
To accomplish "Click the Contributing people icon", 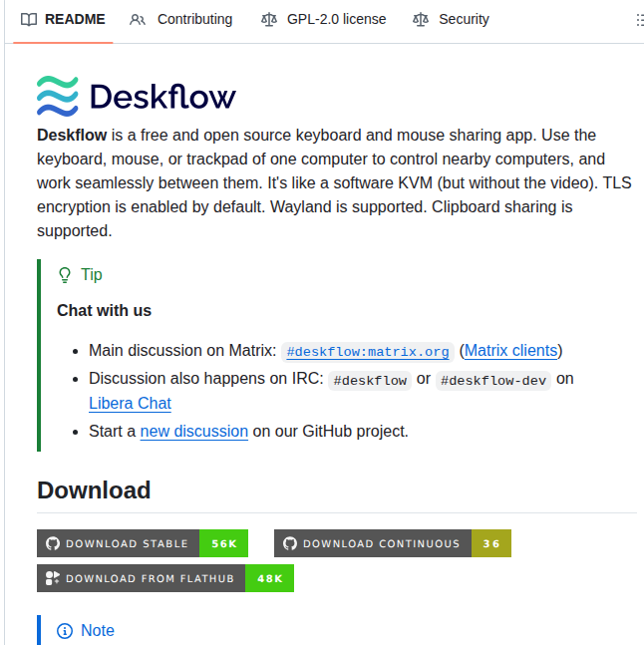I will 138,19.
